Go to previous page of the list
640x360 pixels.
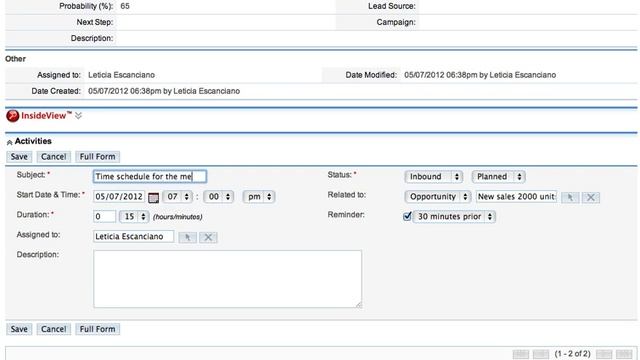[541, 354]
